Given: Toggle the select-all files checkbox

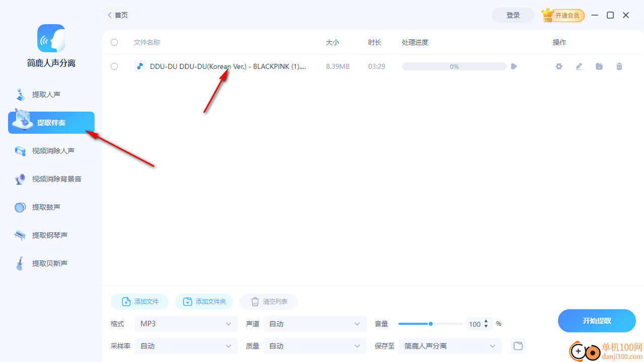Looking at the screenshot, I should 114,42.
